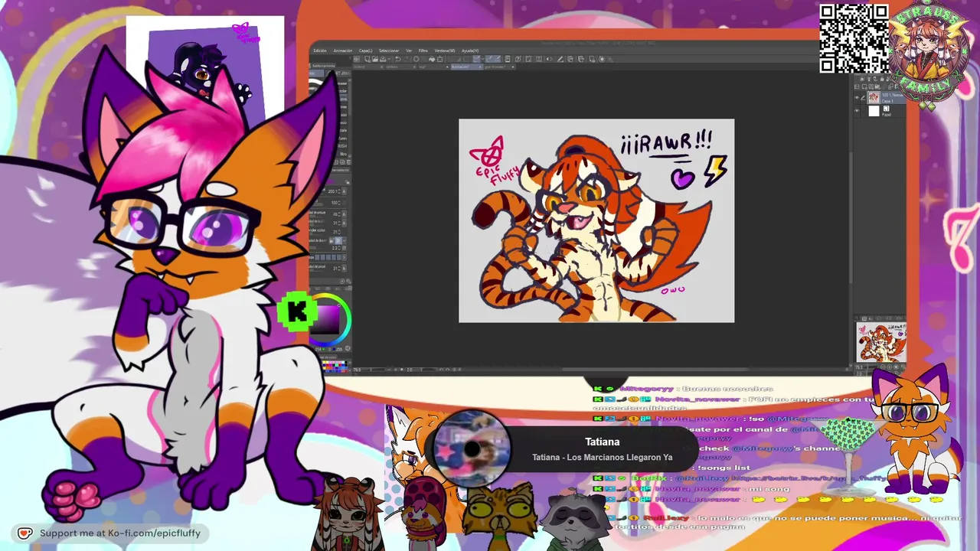Viewport: 980px width, 551px height.
Task: Open the Ventana(W) menu
Action: pos(445,51)
